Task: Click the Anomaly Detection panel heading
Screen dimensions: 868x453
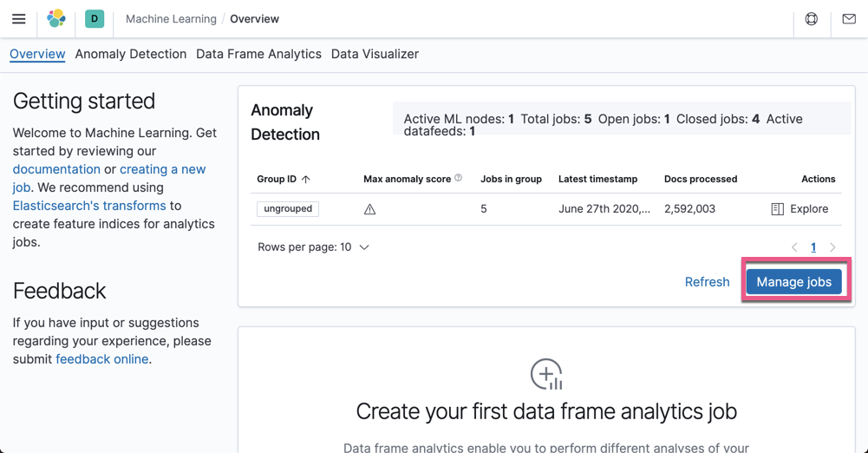Action: tap(285, 121)
